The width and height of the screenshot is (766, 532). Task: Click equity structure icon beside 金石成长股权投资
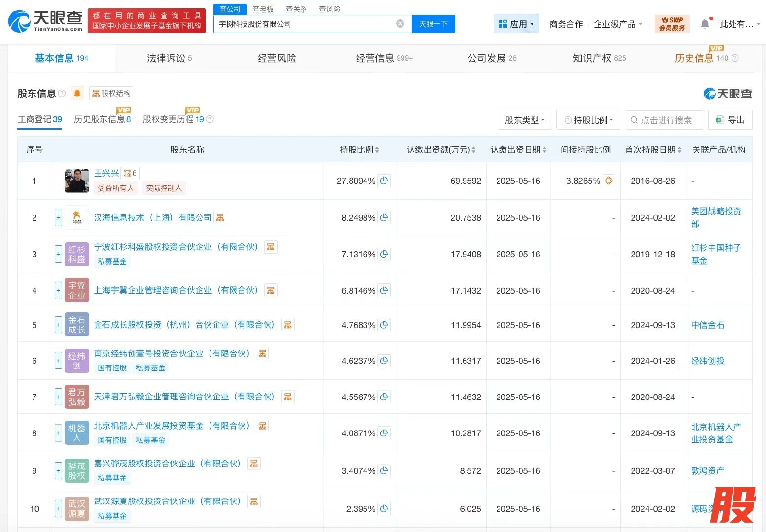(288, 325)
